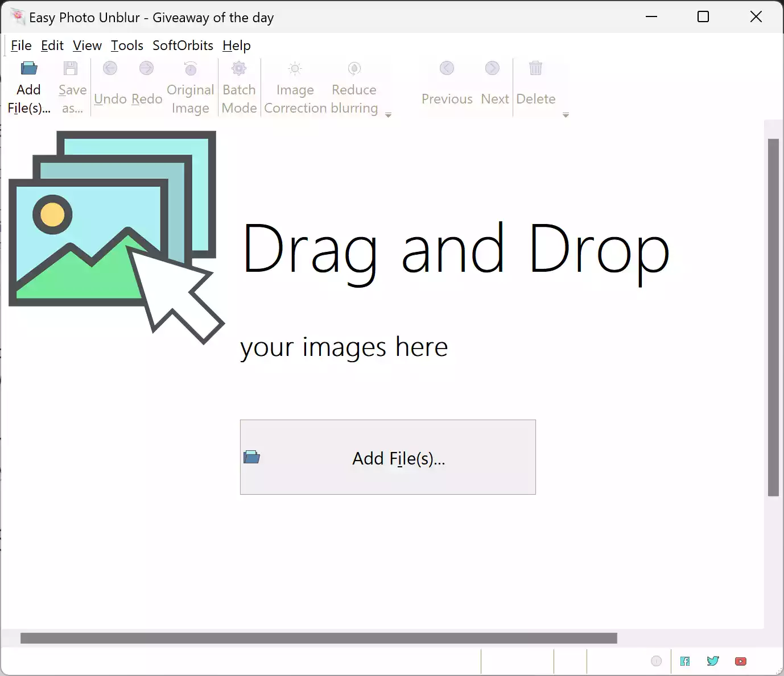This screenshot has height=676, width=784.
Task: Open the Twitter link in status bar
Action: coord(713,661)
